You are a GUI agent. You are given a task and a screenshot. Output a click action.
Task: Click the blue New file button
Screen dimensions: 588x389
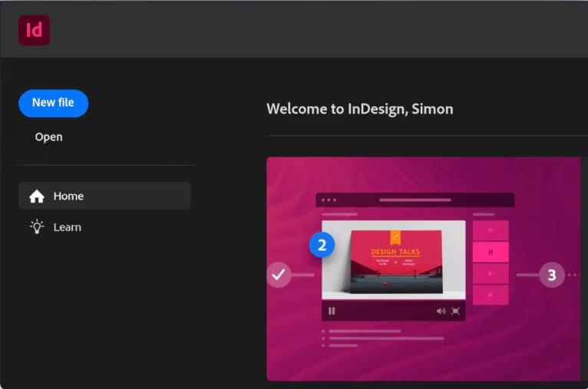53,103
